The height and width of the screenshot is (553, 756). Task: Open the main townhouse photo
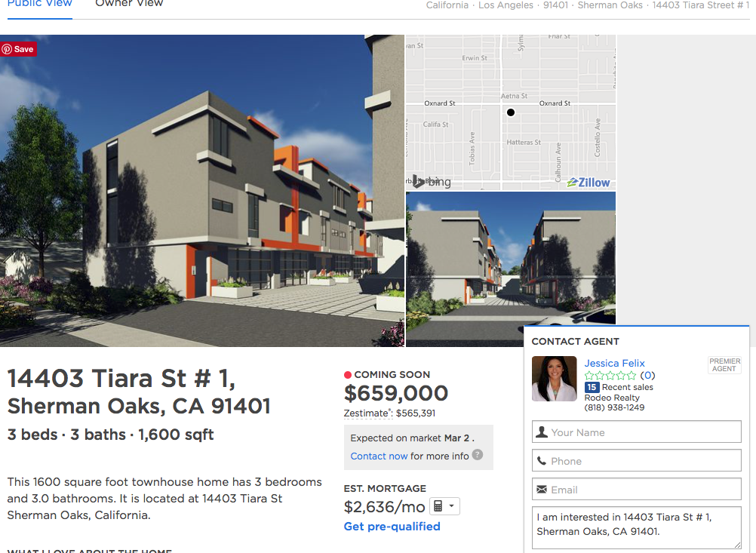click(202, 190)
